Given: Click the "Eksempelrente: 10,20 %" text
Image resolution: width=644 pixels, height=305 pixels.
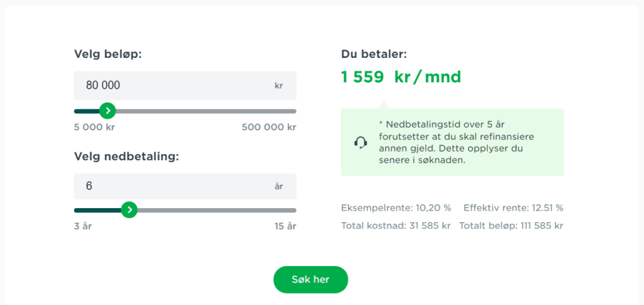Looking at the screenshot, I should [396, 208].
